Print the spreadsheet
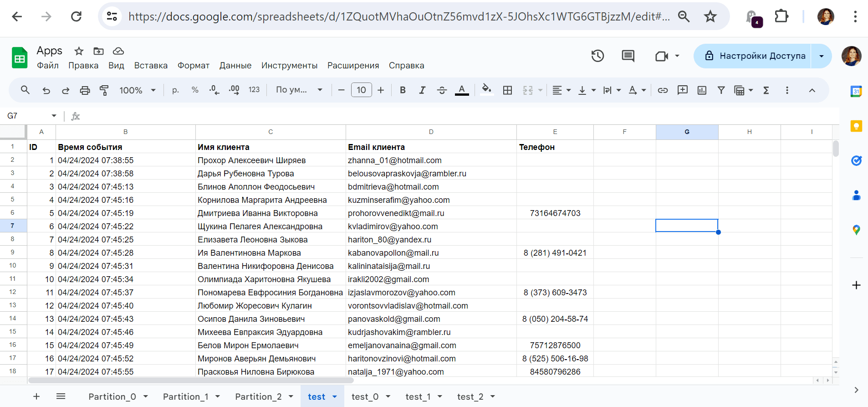The height and width of the screenshot is (407, 868). tap(85, 90)
